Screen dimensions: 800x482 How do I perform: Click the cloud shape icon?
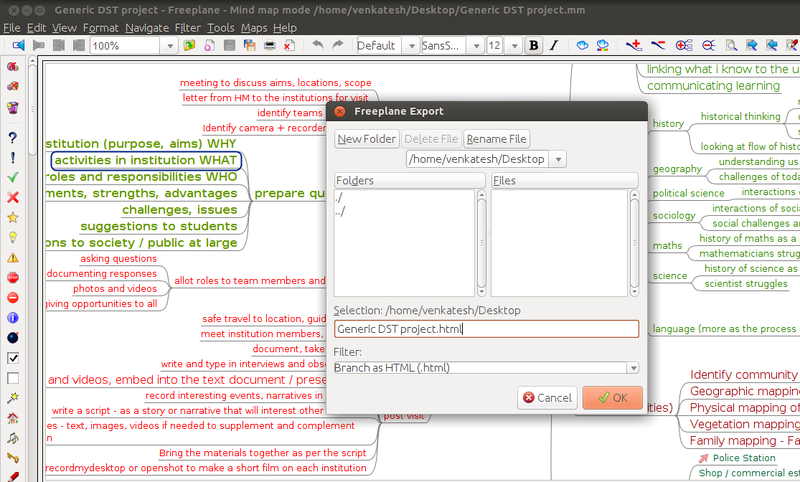pyautogui.click(x=582, y=45)
